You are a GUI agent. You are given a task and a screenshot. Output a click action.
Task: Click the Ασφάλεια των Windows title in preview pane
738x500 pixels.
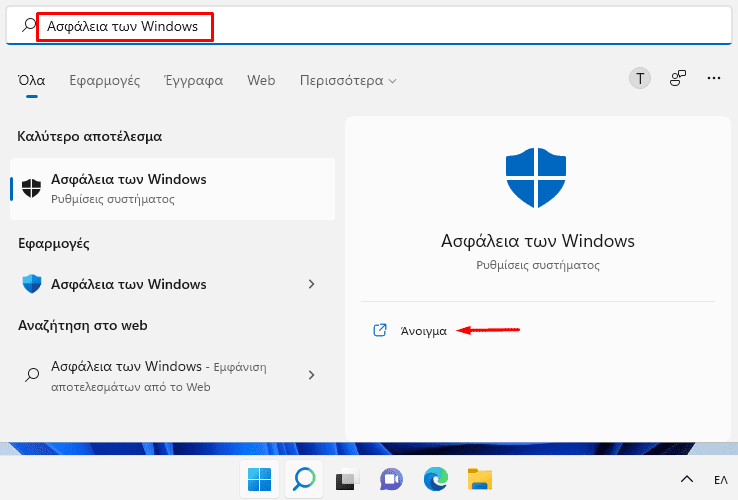(x=537, y=241)
